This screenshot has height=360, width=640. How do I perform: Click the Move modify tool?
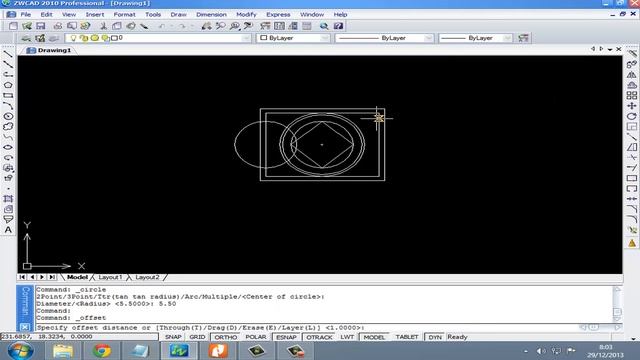click(632, 106)
